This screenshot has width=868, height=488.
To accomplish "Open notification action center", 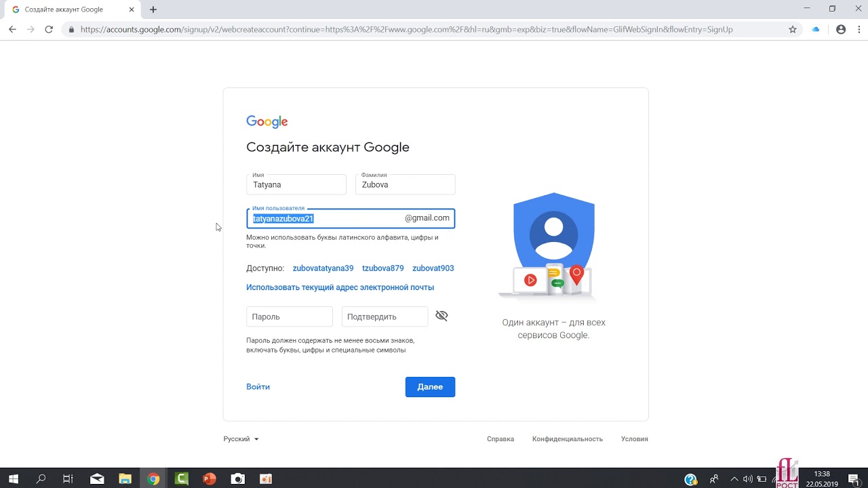I will click(x=853, y=479).
